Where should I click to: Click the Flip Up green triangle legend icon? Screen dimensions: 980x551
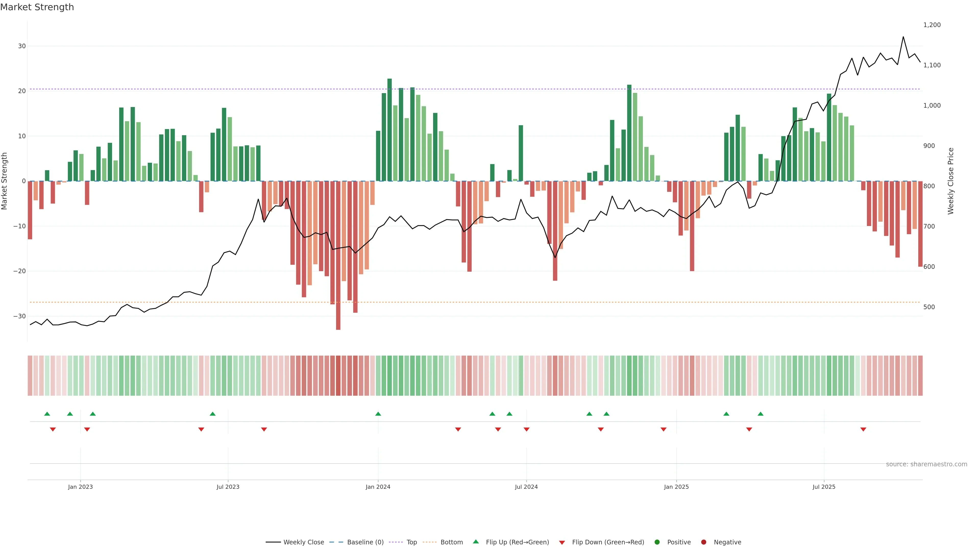click(475, 542)
